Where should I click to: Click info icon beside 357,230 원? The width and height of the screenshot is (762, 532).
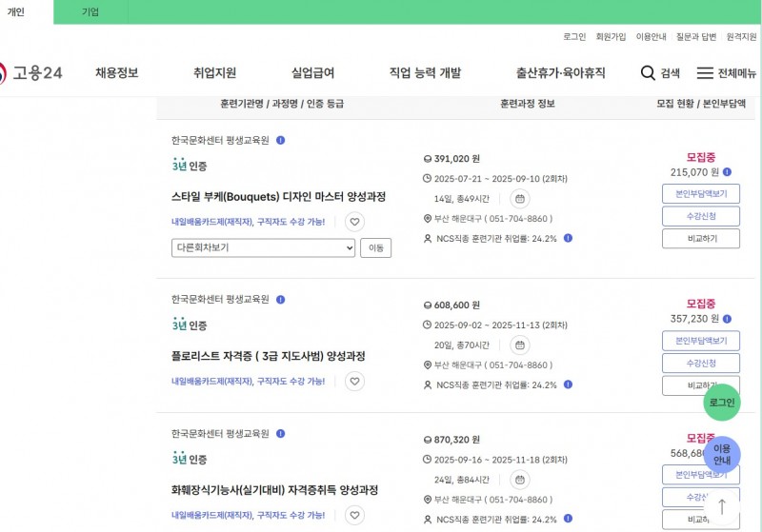point(727,319)
